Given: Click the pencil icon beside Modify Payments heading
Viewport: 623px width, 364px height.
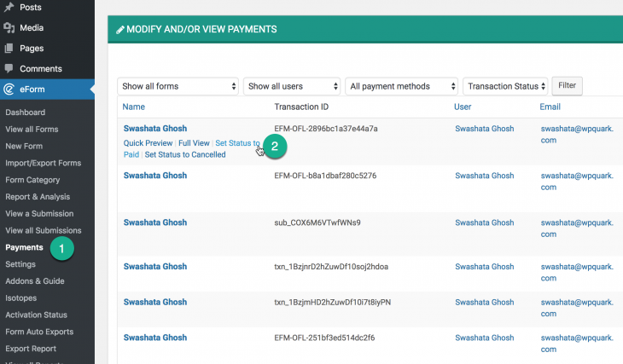Looking at the screenshot, I should pos(120,30).
